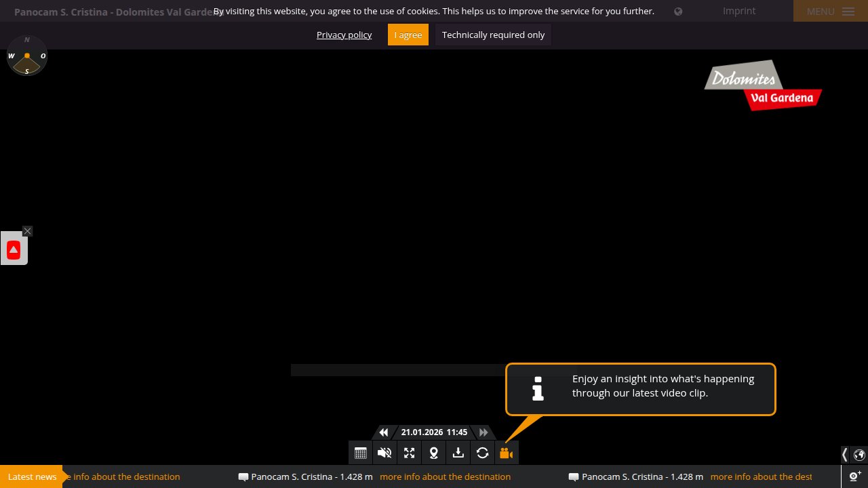This screenshot has height=488, width=868.
Task: Skip to the next image time
Action: point(484,432)
